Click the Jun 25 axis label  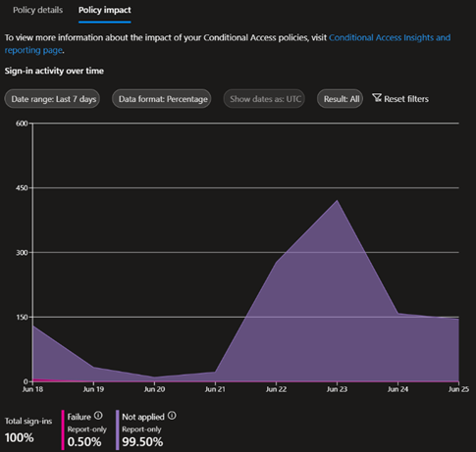click(x=458, y=389)
